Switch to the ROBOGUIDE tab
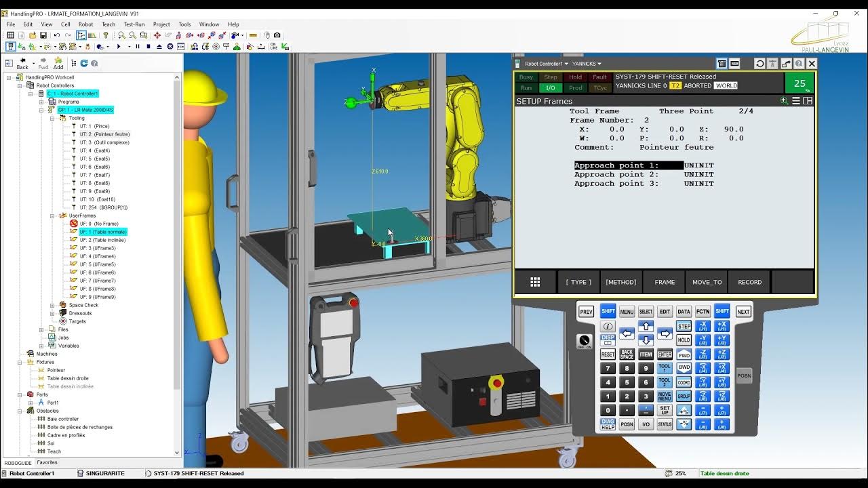868x488 pixels. point(18,463)
